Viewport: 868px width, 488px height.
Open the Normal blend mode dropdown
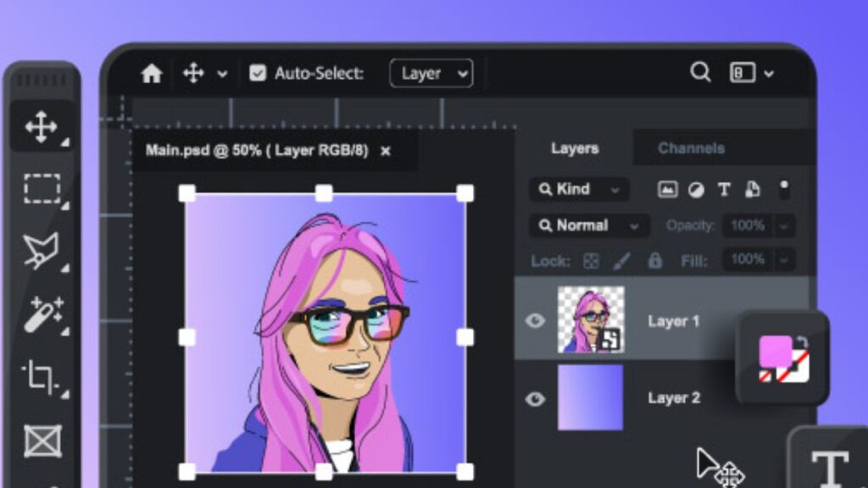tap(589, 225)
